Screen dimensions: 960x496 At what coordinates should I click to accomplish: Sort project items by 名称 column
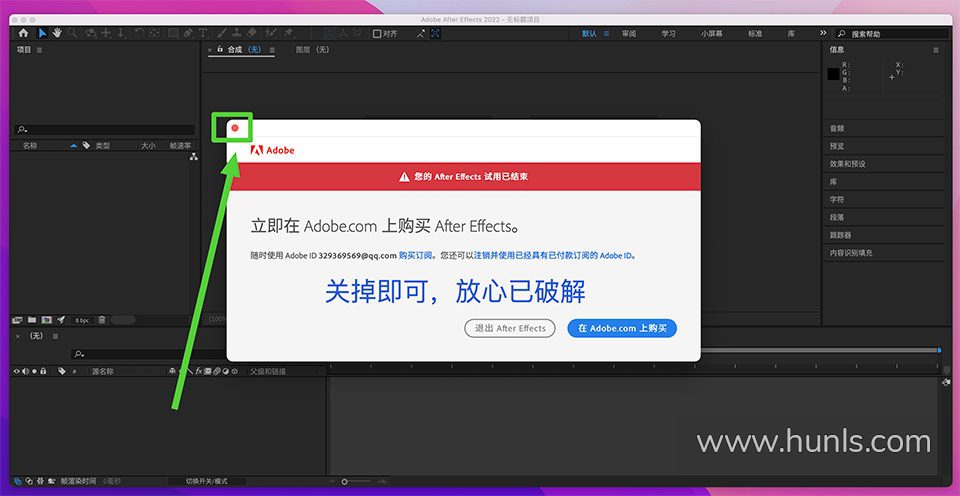pyautogui.click(x=30, y=146)
